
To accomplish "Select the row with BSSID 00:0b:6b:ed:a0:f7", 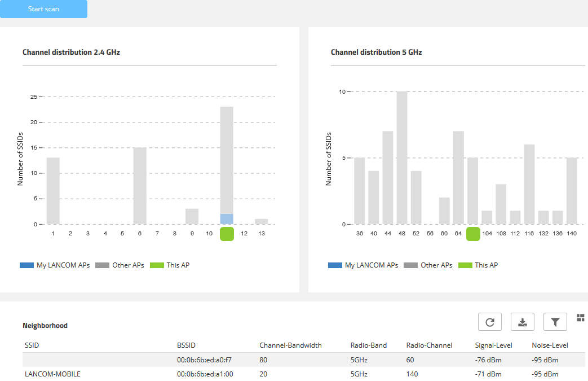I will (204, 360).
